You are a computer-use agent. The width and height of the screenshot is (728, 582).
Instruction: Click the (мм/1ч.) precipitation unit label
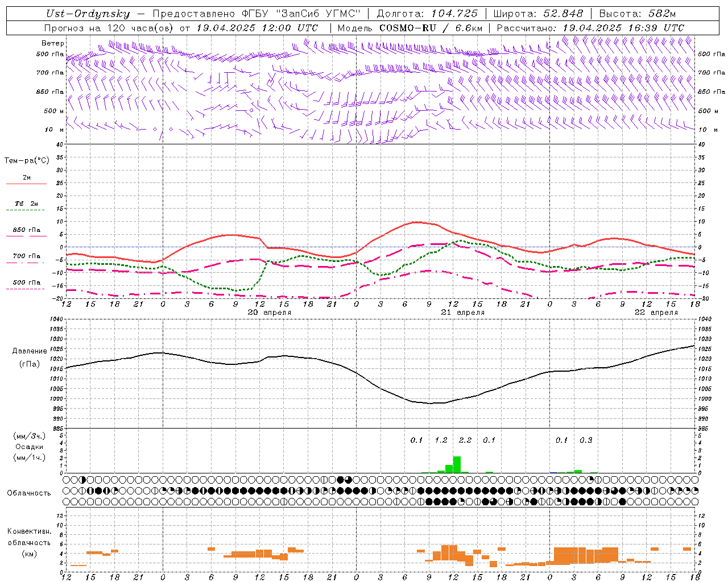30,458
